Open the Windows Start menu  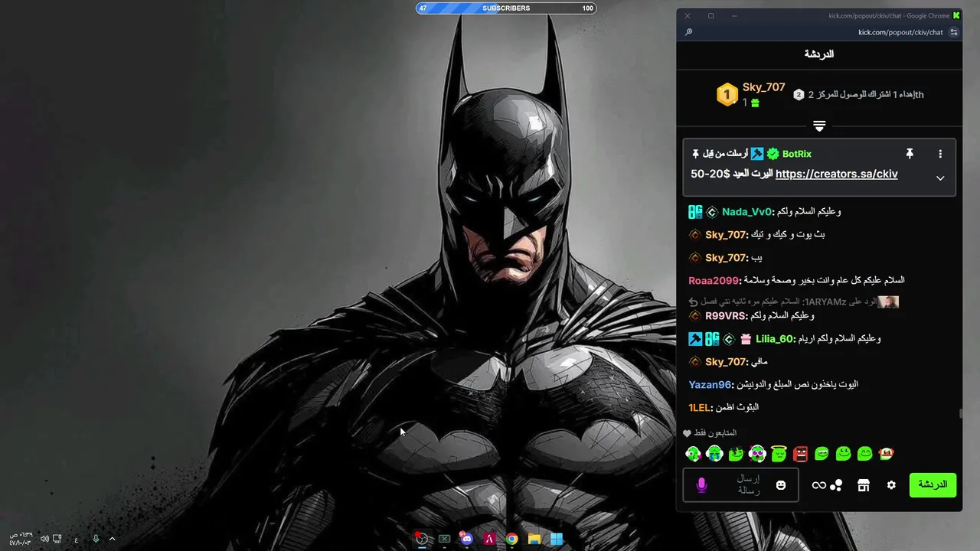point(557,539)
